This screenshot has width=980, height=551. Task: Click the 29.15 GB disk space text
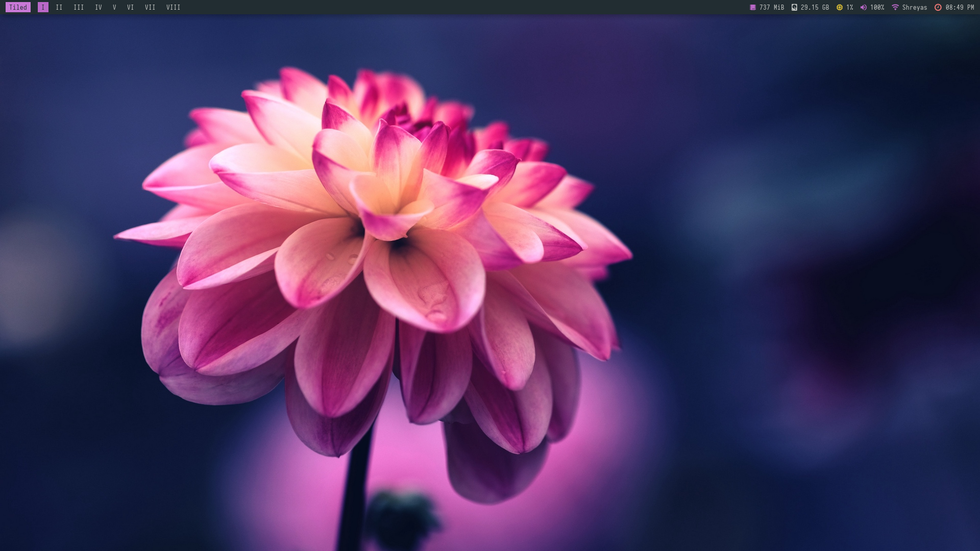815,7
